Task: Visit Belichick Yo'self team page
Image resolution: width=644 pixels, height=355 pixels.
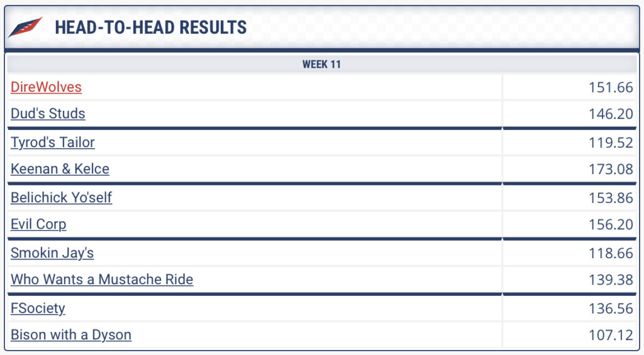Action: [x=61, y=198]
